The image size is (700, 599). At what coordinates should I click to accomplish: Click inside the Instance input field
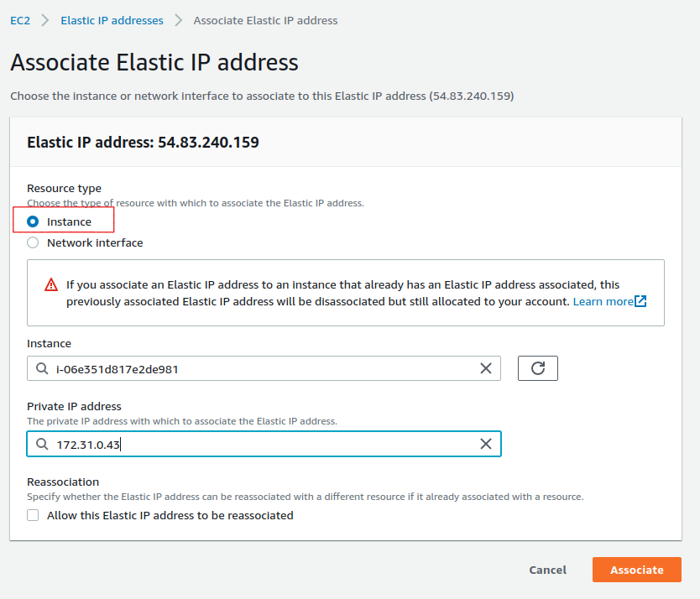[x=252, y=367]
